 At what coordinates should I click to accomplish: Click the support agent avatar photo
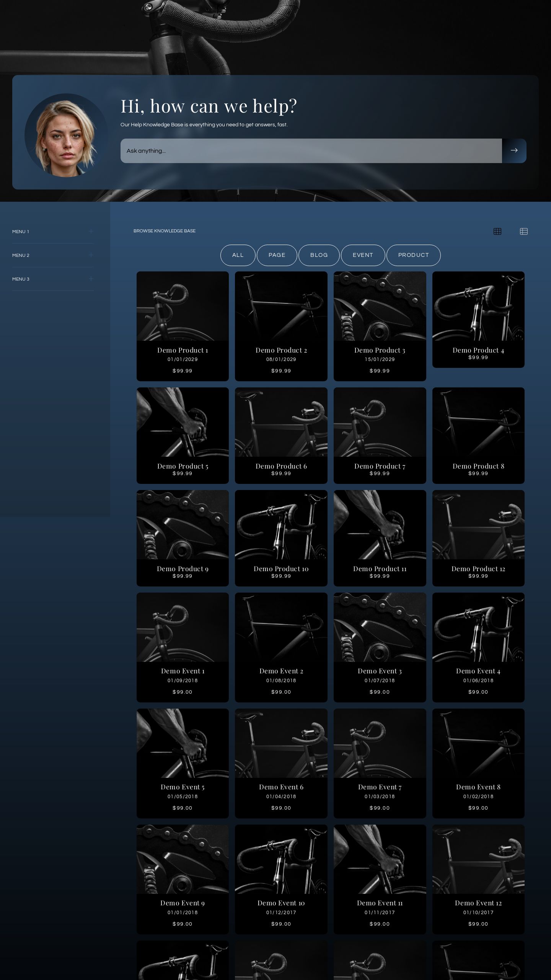66,135
